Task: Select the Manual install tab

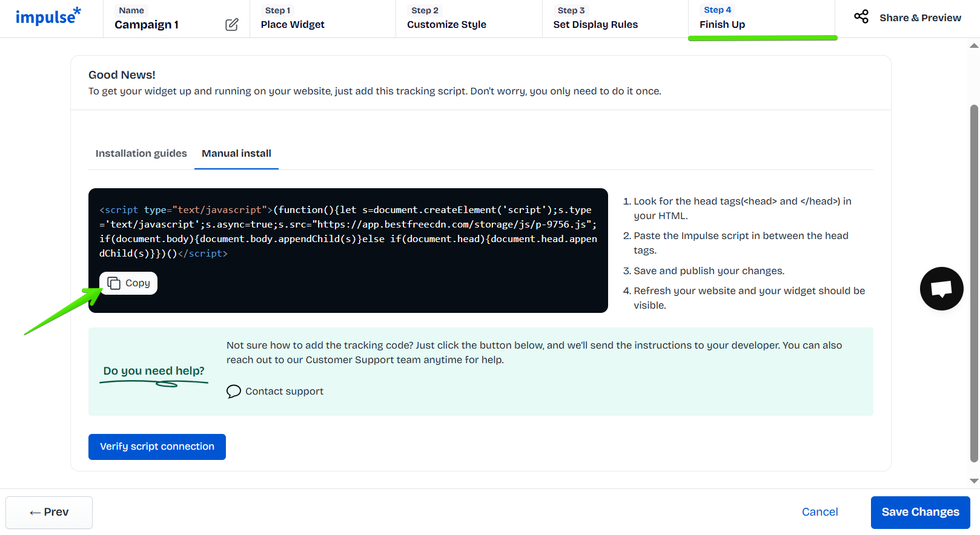Action: pos(236,154)
